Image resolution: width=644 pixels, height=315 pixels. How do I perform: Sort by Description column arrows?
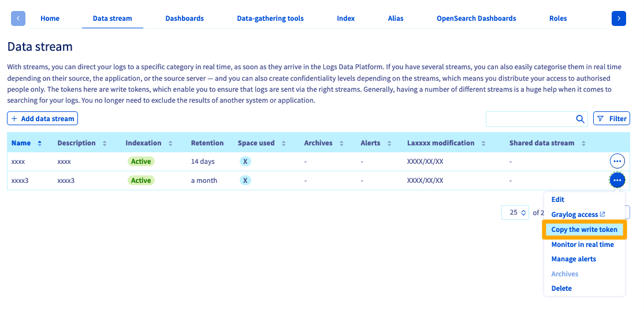click(105, 143)
